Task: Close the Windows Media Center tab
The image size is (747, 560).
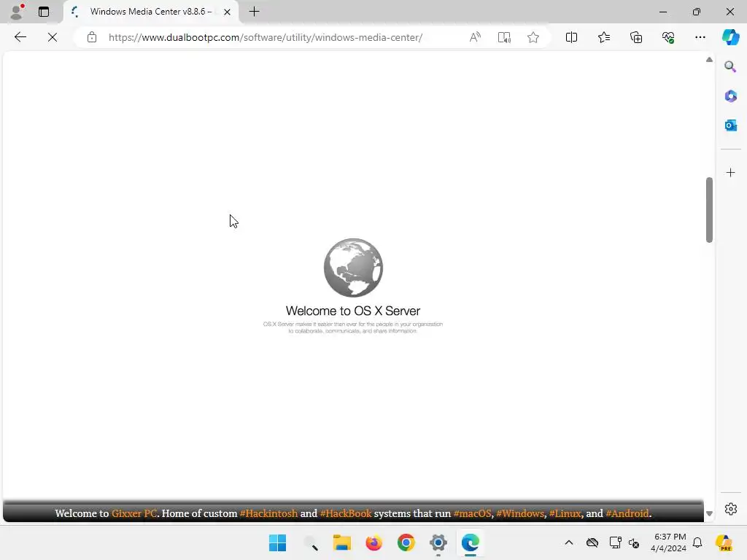Action: pyautogui.click(x=228, y=12)
